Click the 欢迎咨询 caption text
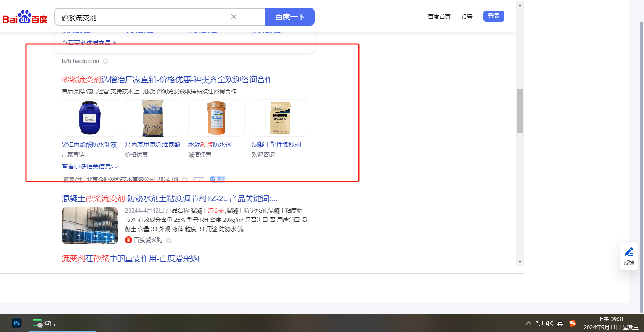 tap(263, 155)
